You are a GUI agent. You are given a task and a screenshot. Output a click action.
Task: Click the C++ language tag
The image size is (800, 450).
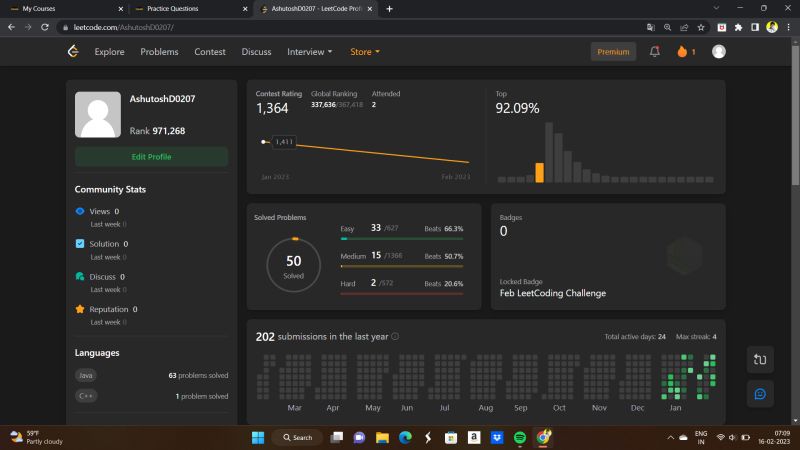point(86,396)
